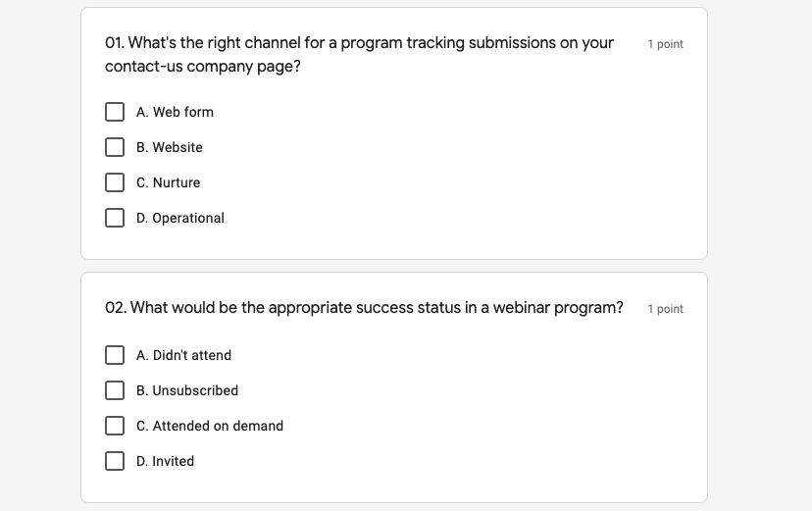Click question 02 title about webinar success status
Viewport: 812px width, 511px height.
364,308
